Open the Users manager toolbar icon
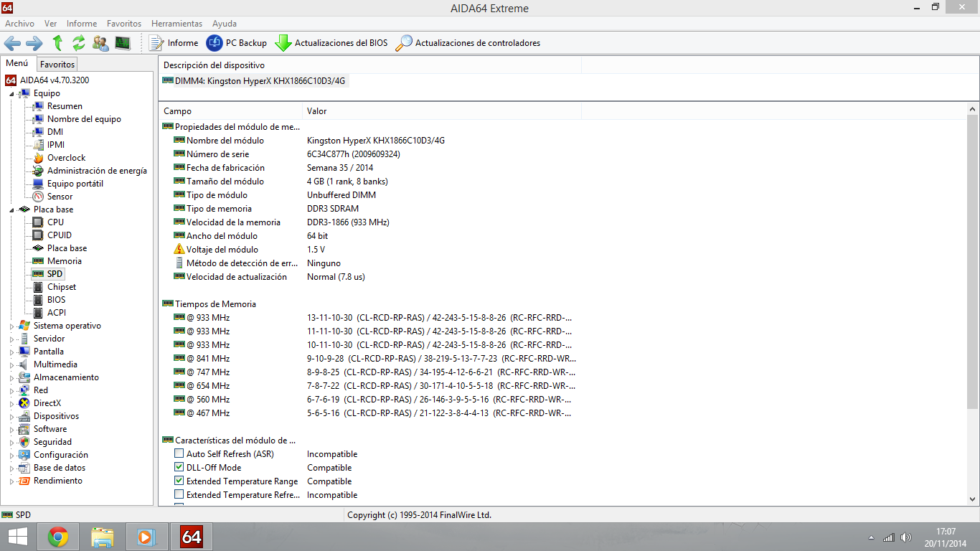 (x=100, y=43)
